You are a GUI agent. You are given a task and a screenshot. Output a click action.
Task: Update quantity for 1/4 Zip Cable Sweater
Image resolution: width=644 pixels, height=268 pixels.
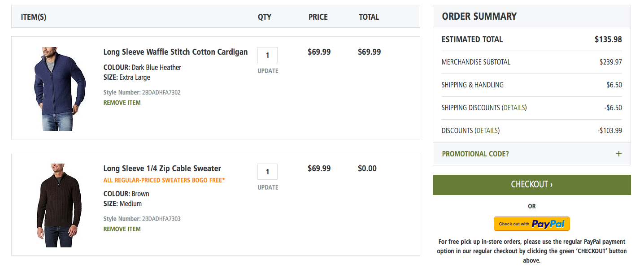click(268, 187)
